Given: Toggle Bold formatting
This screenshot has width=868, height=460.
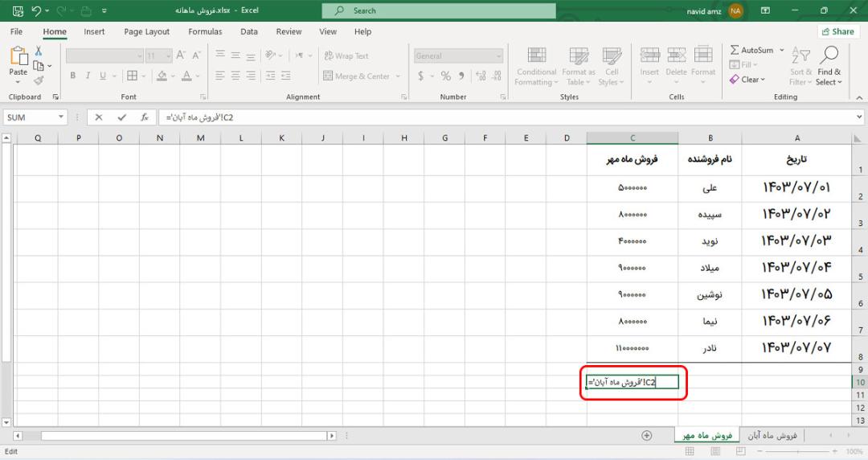Looking at the screenshot, I should pyautogui.click(x=72, y=76).
